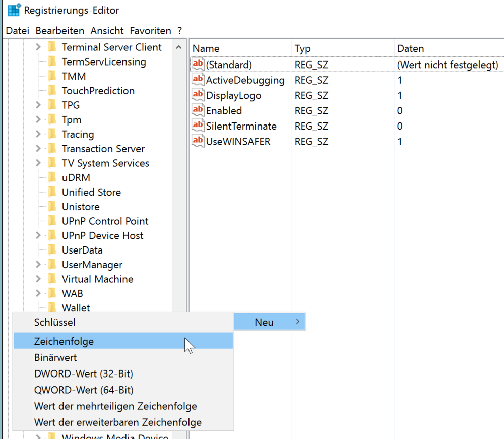Click the (Standard) default value icon
Image resolution: width=504 pixels, height=439 pixels.
click(198, 65)
